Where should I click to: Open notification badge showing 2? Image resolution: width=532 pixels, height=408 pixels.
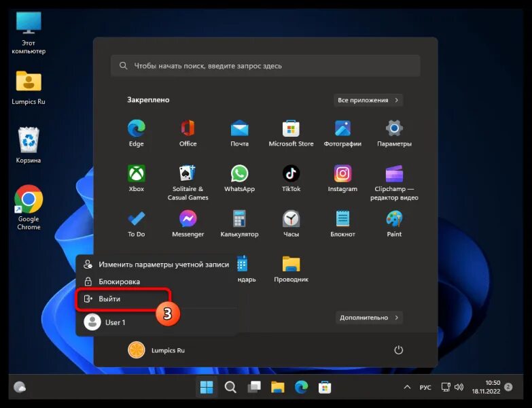pyautogui.click(x=508, y=387)
